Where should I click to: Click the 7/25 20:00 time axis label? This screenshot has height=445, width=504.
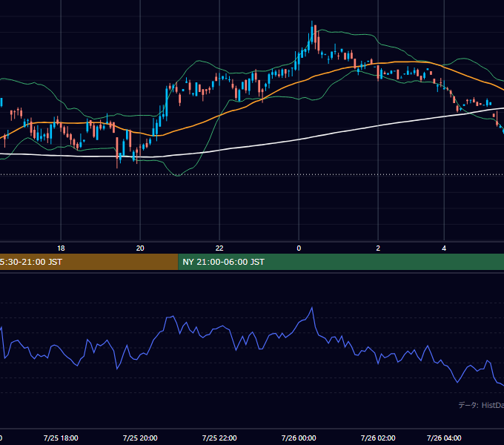coord(140,438)
